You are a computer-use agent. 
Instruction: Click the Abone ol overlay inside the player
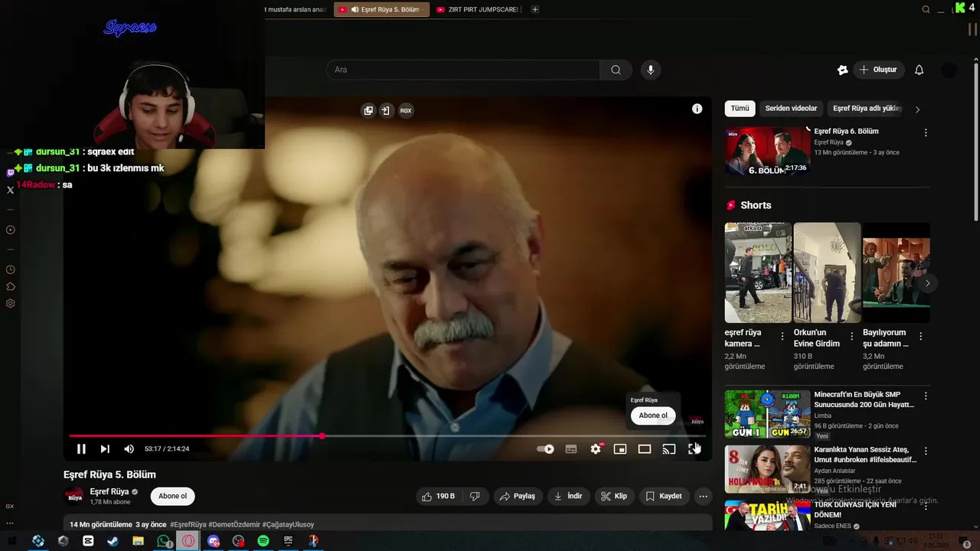coord(653,416)
